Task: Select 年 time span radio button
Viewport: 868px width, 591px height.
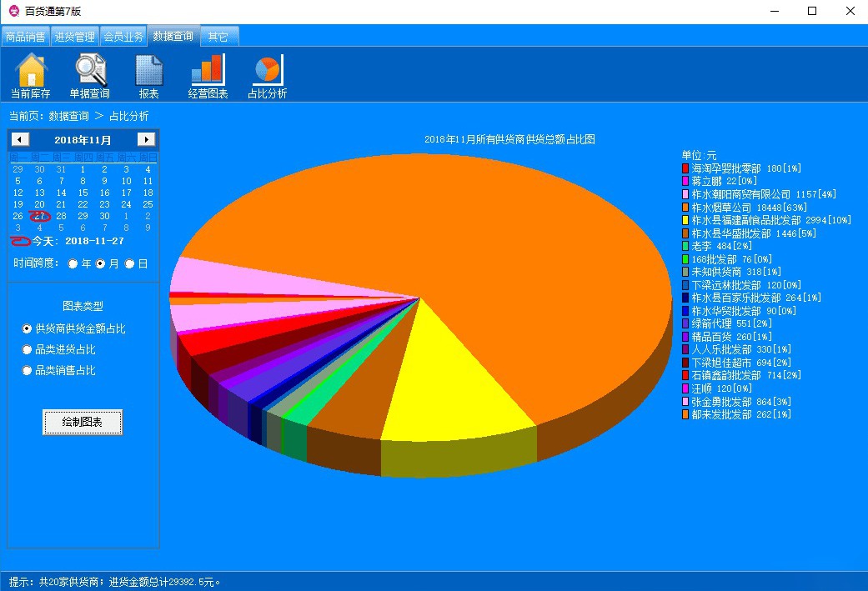Action: click(73, 264)
